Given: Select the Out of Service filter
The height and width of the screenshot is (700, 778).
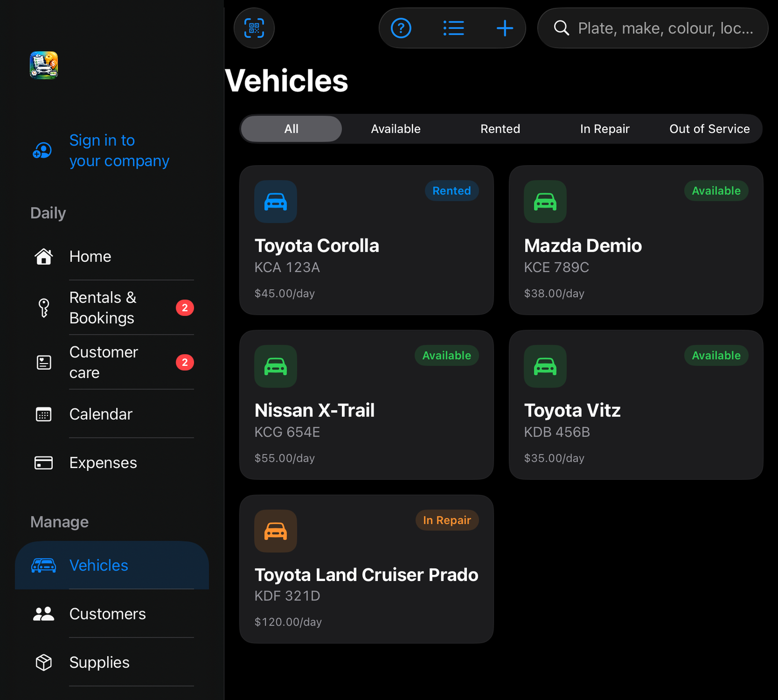Looking at the screenshot, I should [710, 129].
